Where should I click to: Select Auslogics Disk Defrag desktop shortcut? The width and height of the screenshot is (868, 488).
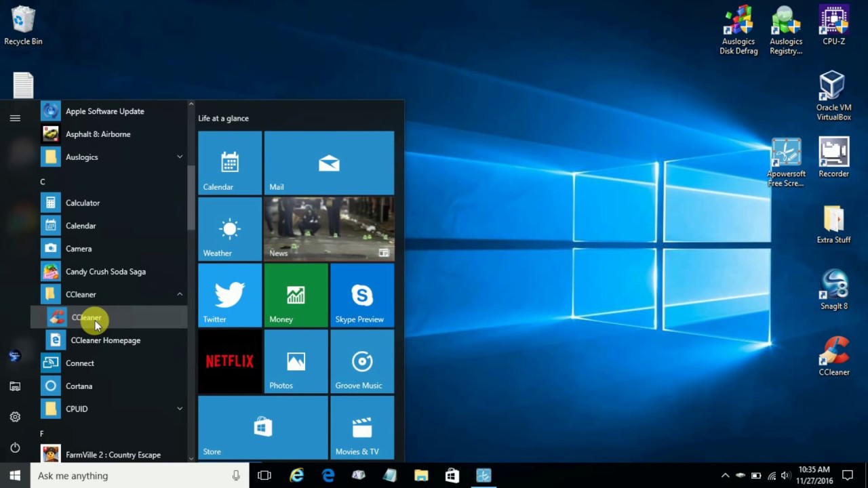pos(738,30)
